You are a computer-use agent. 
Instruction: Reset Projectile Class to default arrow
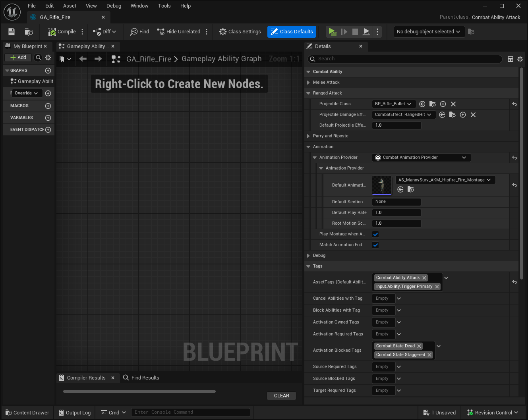[x=514, y=104]
